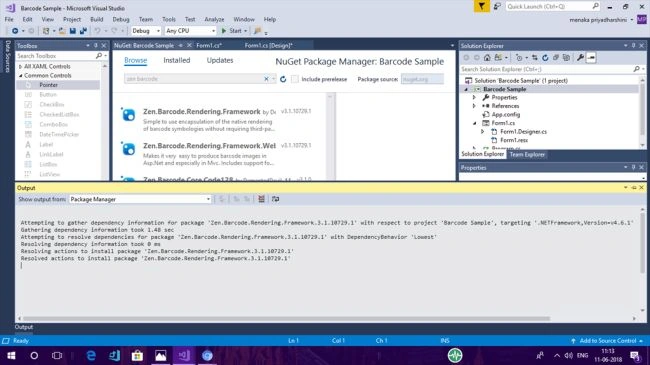Click the Navigate Backward toolbar icon
The width and height of the screenshot is (650, 365).
pos(15,31)
